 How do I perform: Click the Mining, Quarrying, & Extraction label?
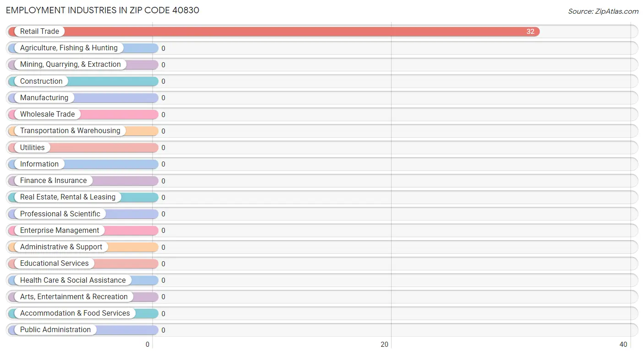(71, 65)
